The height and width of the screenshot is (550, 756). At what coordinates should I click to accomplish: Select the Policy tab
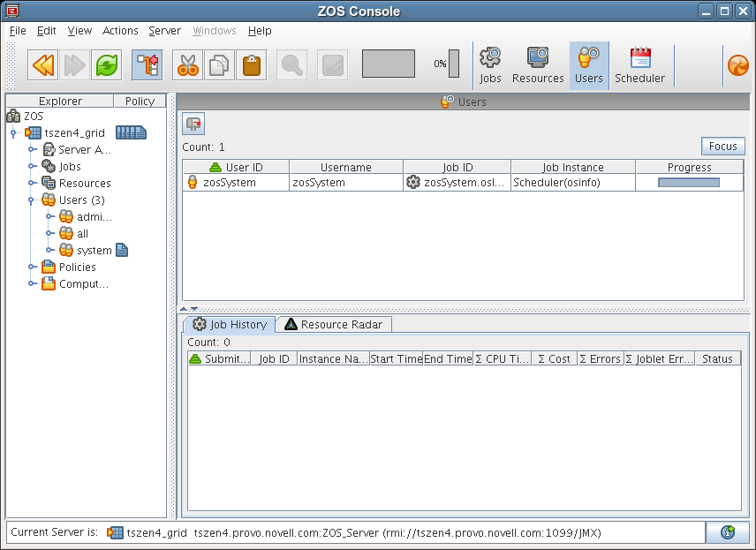(x=140, y=101)
